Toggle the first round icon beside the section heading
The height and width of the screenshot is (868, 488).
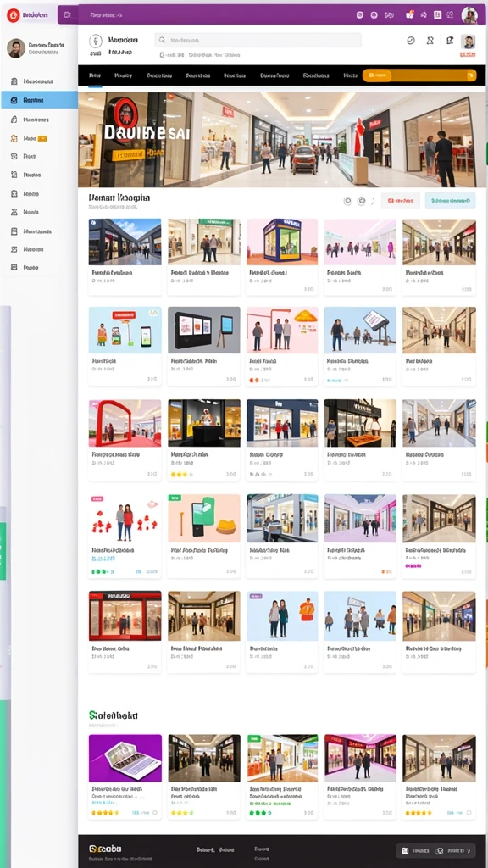click(347, 201)
